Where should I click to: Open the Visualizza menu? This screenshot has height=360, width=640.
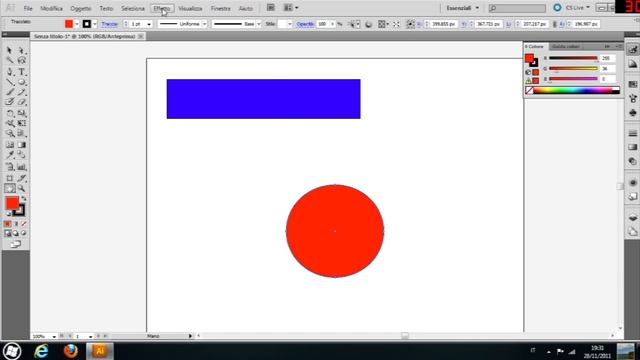190,8
